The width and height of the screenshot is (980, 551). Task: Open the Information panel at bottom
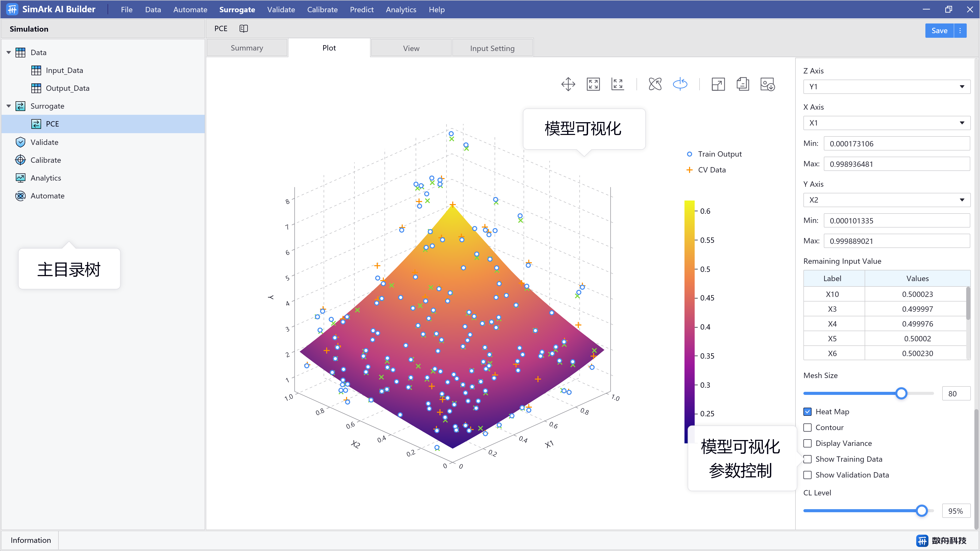[x=30, y=540]
